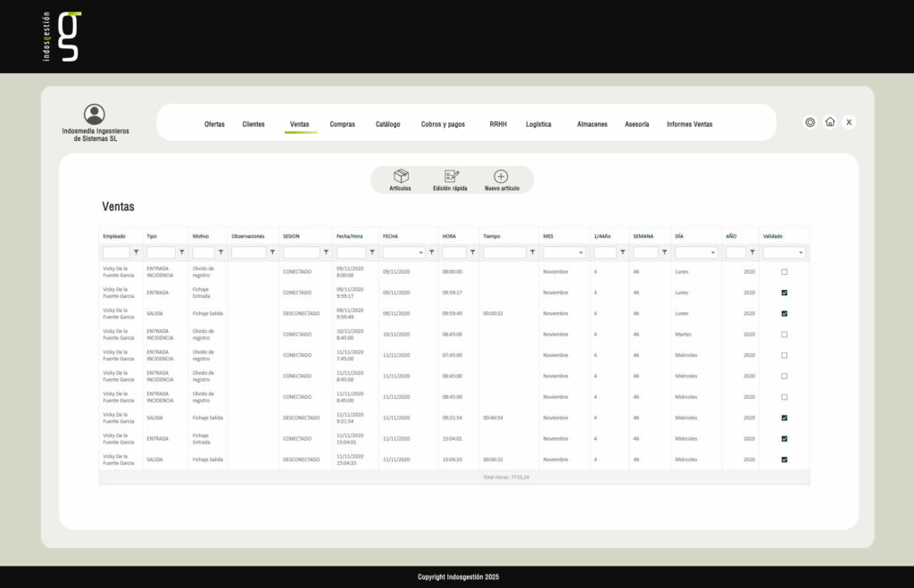This screenshot has width=914, height=588.
Task: Open the Edición rápida tool
Action: tap(451, 179)
